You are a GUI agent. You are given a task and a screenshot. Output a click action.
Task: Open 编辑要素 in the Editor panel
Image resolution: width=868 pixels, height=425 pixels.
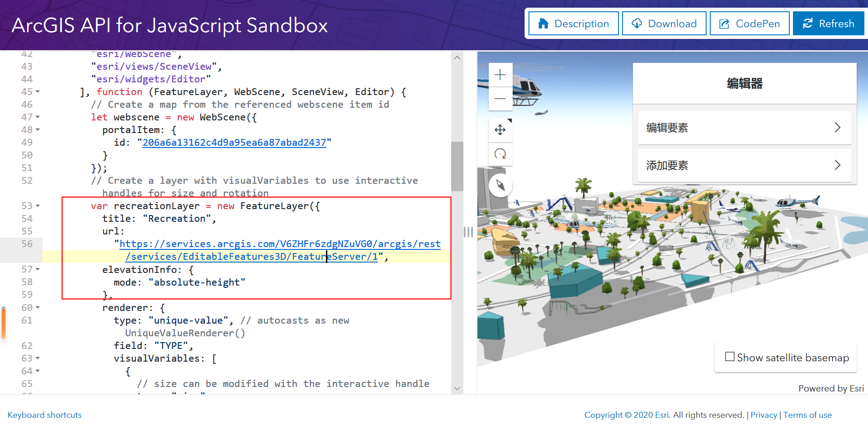coord(744,128)
